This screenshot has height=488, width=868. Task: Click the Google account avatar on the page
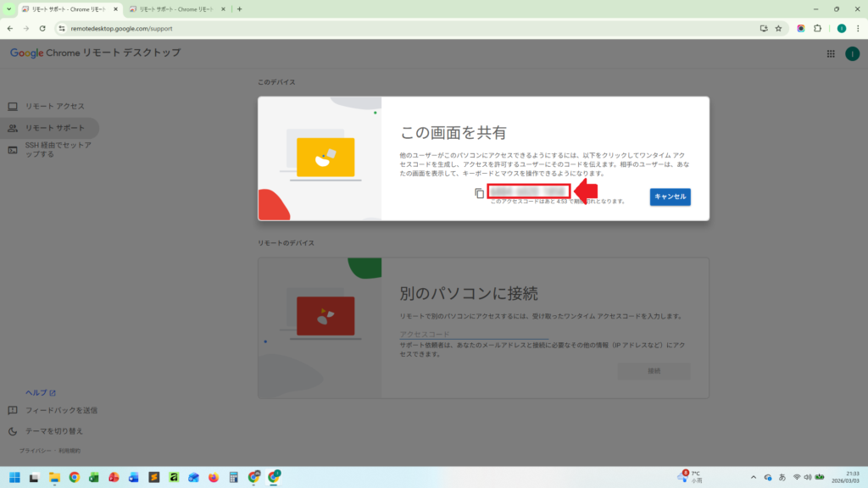tap(852, 53)
